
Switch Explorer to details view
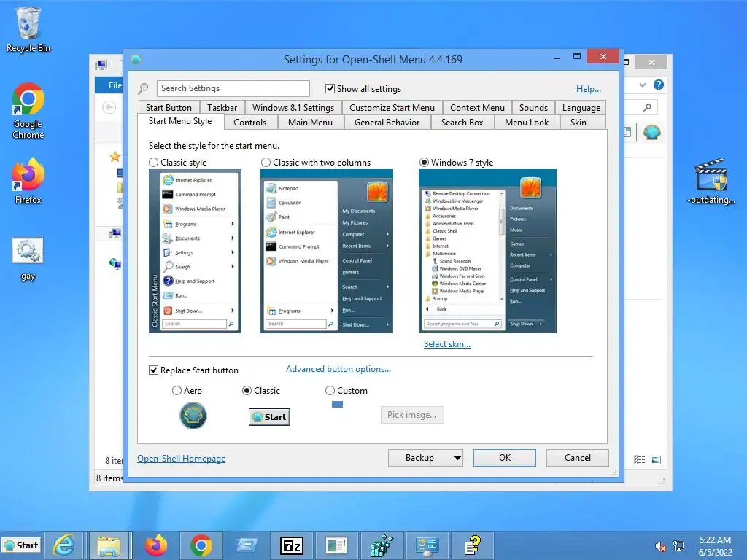[x=639, y=460]
